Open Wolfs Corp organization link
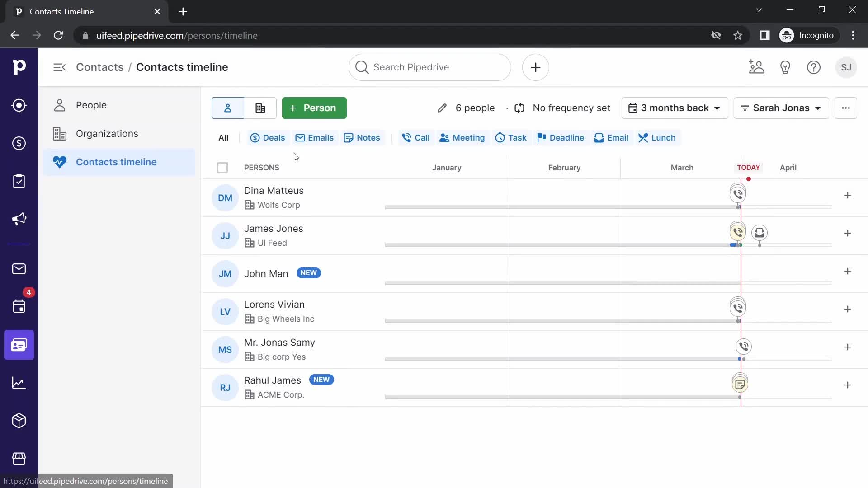The height and width of the screenshot is (488, 868). (x=278, y=205)
